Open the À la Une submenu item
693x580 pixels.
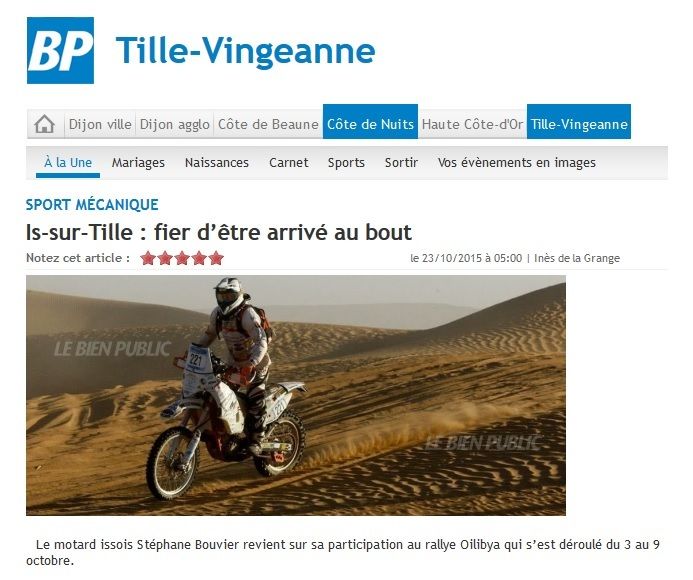pos(68,163)
